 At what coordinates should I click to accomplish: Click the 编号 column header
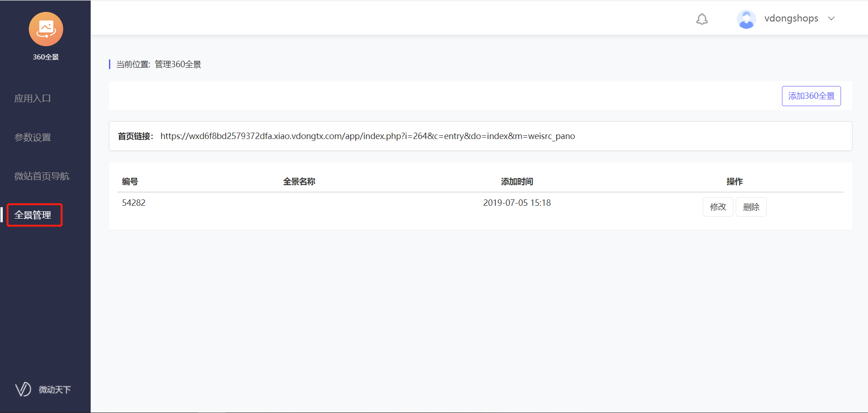pos(130,182)
